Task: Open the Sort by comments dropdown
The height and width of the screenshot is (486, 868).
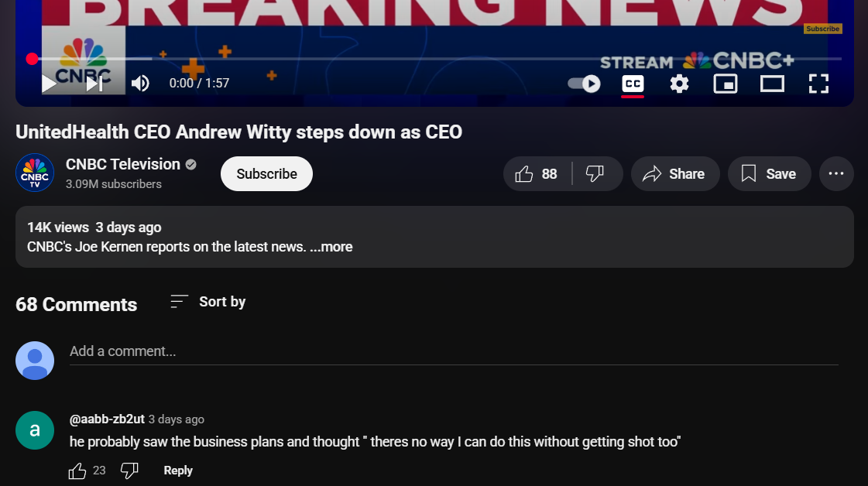Action: (x=208, y=302)
